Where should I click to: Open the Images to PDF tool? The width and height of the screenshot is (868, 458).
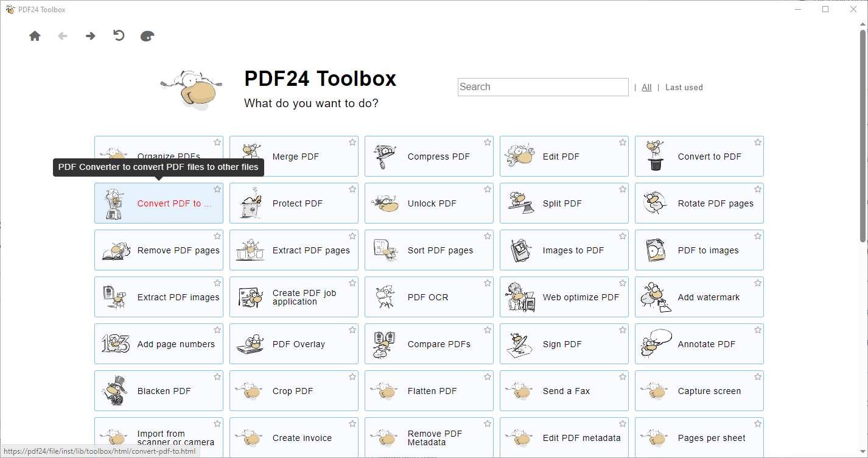point(564,250)
